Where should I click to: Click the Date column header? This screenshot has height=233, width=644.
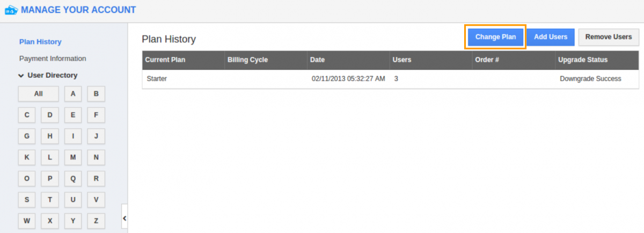click(x=317, y=60)
